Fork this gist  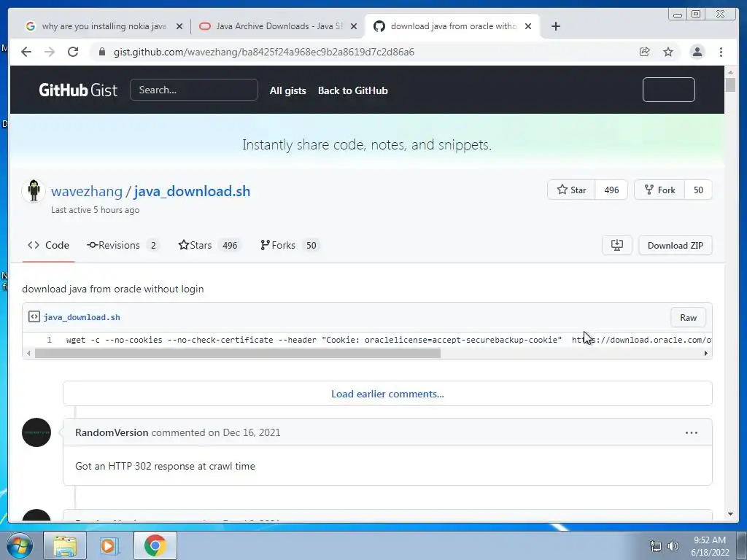[x=659, y=190]
